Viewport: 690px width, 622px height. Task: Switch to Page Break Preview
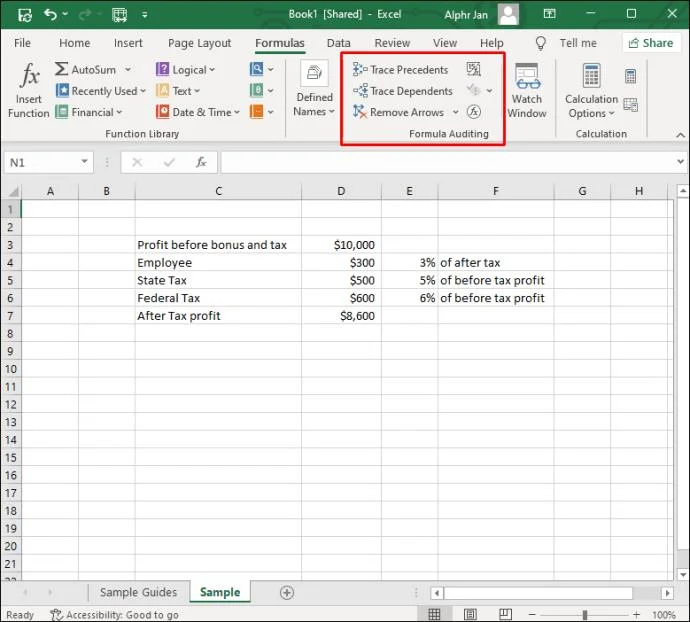tap(505, 615)
